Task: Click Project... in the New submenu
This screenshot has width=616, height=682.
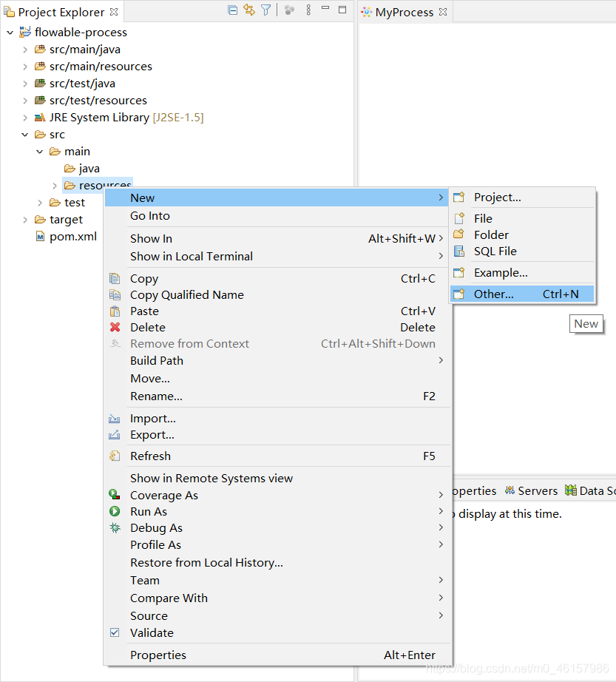Action: point(497,197)
